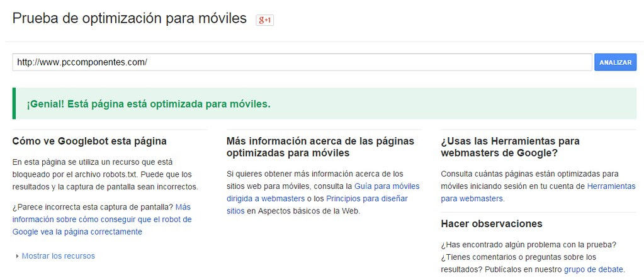Open Guía para móviles dirigida a webmasters link

[323, 192]
